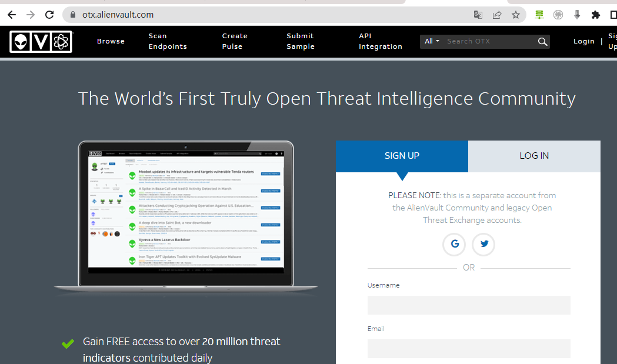Go forward in browser history

[x=31, y=15]
